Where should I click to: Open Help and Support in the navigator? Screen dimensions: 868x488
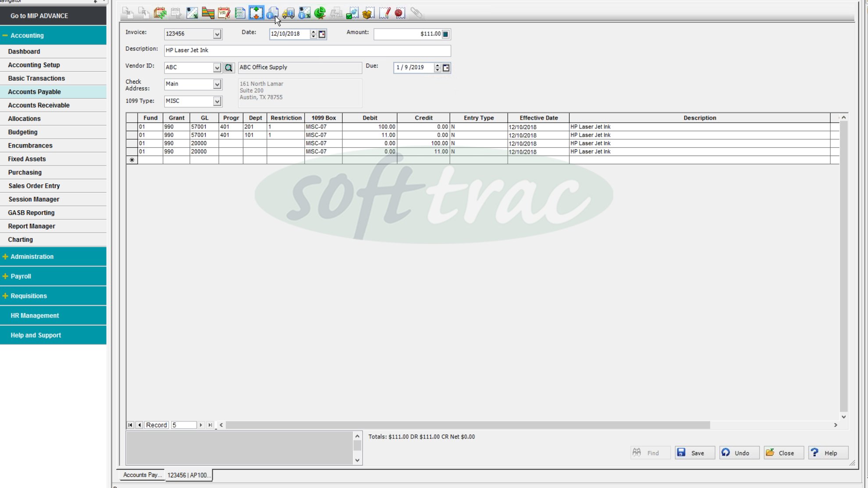coord(53,335)
